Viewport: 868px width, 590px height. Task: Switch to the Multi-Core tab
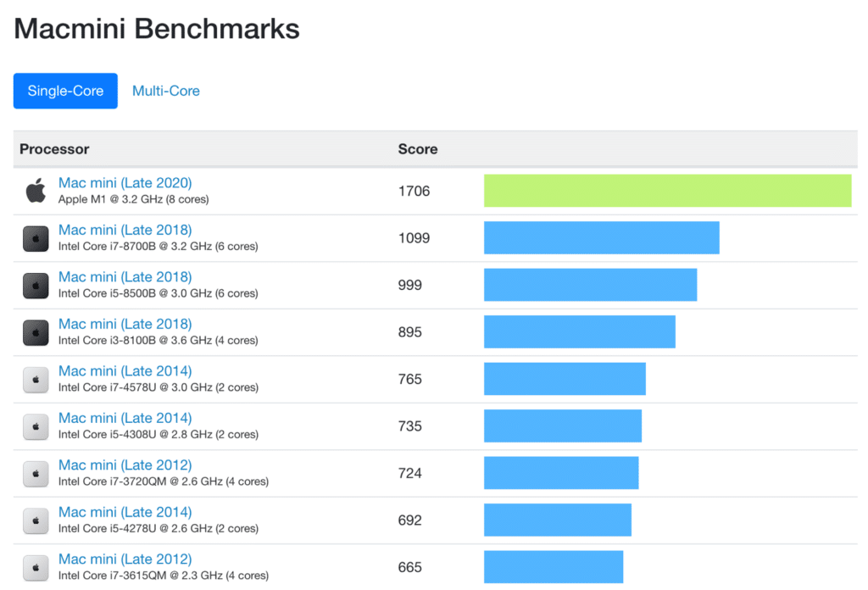pos(166,91)
